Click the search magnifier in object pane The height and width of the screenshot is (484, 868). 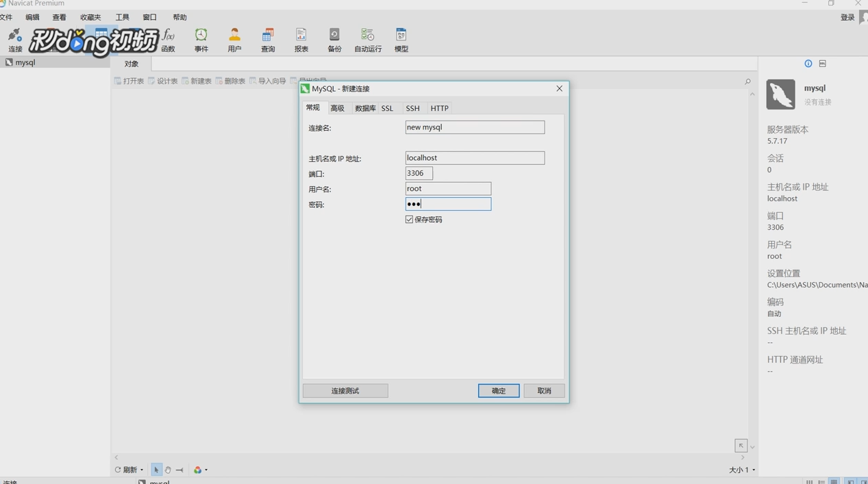coord(747,81)
